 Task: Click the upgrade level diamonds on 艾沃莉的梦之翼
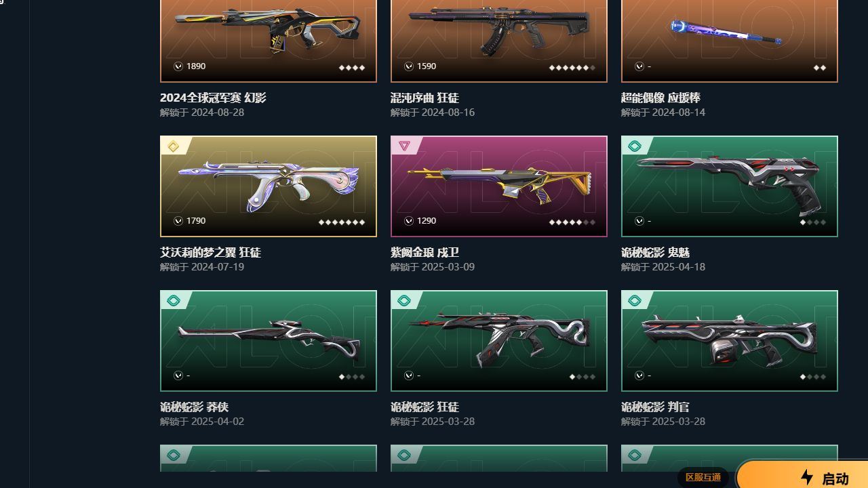(x=342, y=222)
